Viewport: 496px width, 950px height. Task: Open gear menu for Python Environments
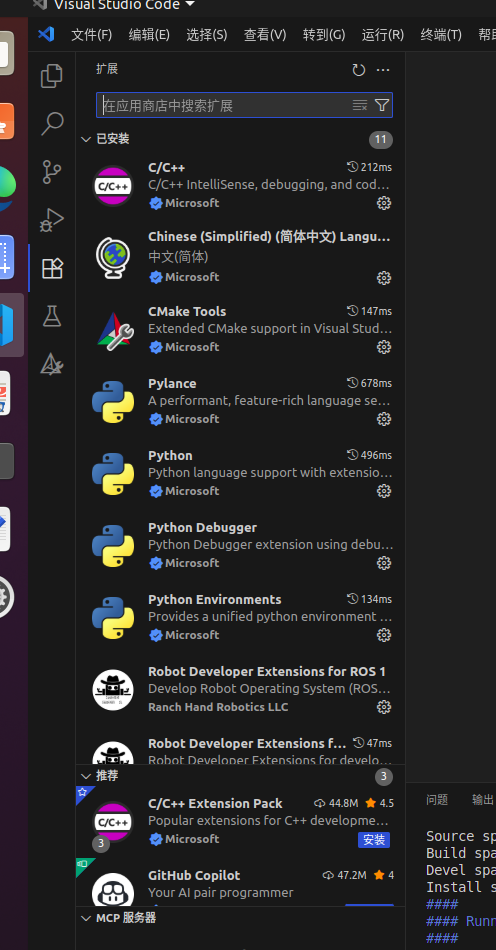pyautogui.click(x=384, y=635)
